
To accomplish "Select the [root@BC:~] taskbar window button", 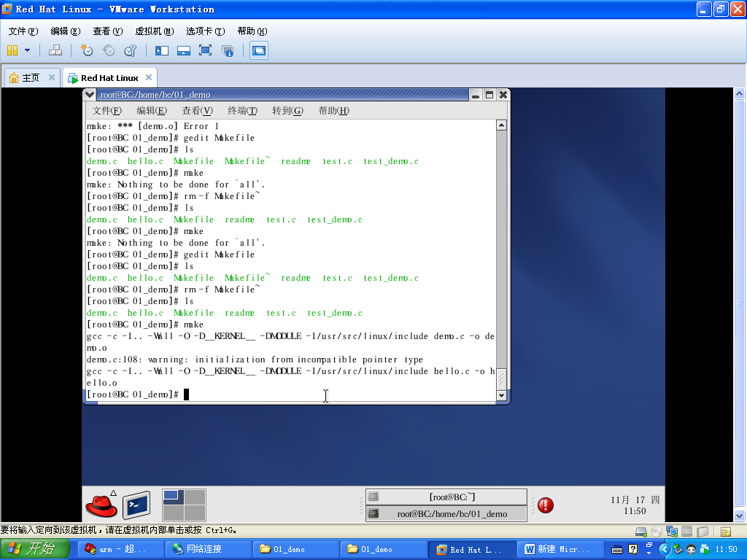I will click(446, 497).
